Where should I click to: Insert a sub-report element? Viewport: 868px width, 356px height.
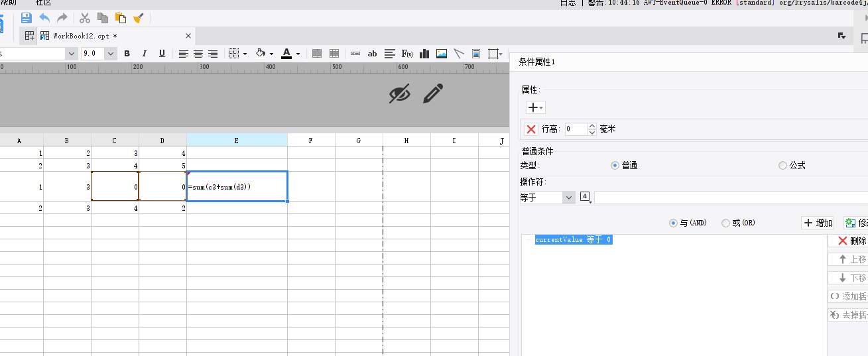pyautogui.click(x=476, y=54)
